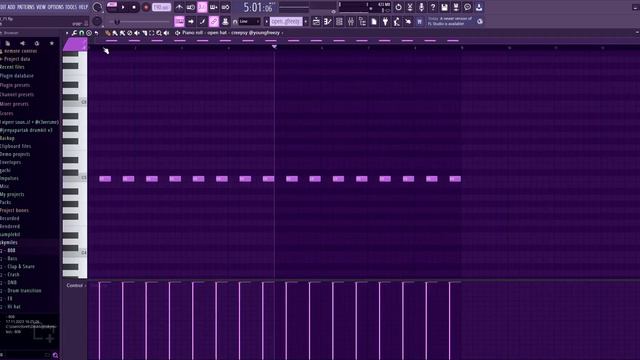Click the arrow left of pattern name
The image size is (640, 360).
tap(267, 21)
